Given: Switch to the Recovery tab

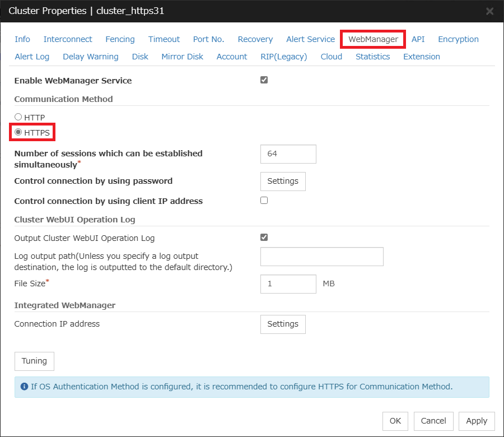Looking at the screenshot, I should click(255, 39).
